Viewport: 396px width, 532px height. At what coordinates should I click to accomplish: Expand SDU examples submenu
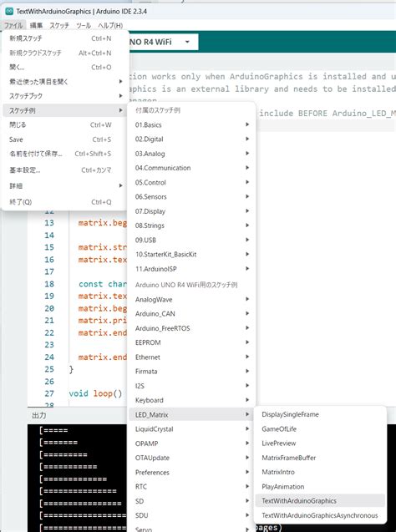point(191,516)
